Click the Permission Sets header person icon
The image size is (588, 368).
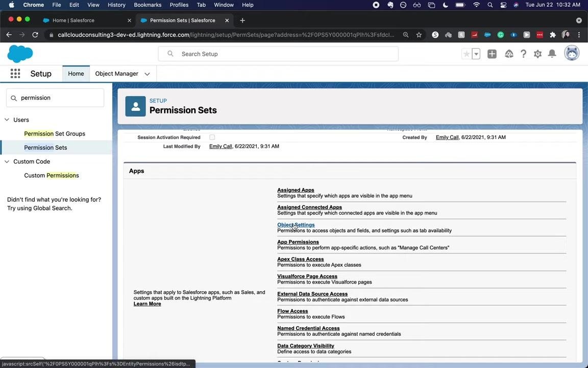click(135, 106)
